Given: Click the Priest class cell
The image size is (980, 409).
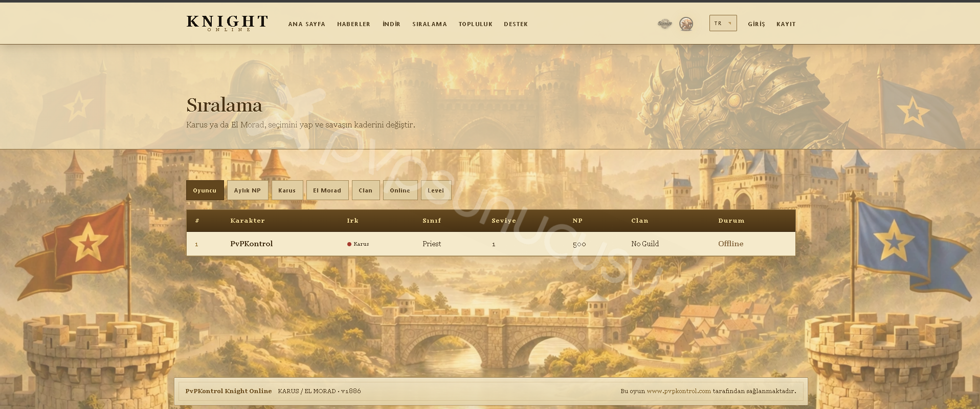Looking at the screenshot, I should [432, 244].
